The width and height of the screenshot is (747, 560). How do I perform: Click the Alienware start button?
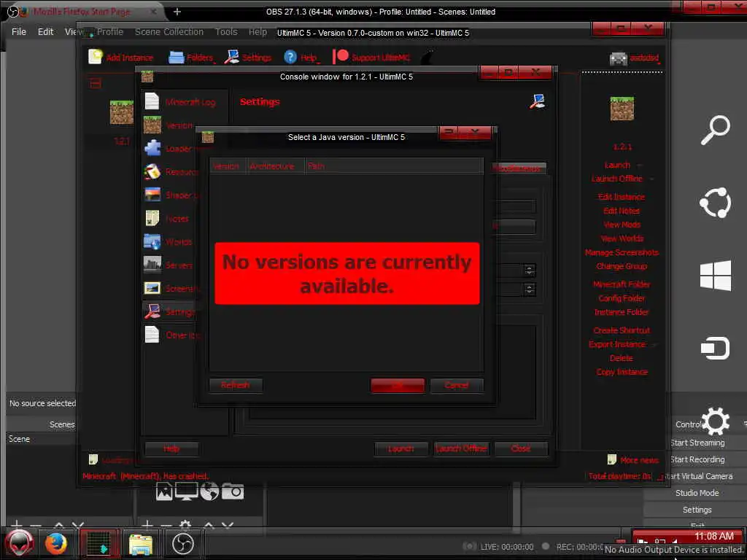tap(19, 544)
